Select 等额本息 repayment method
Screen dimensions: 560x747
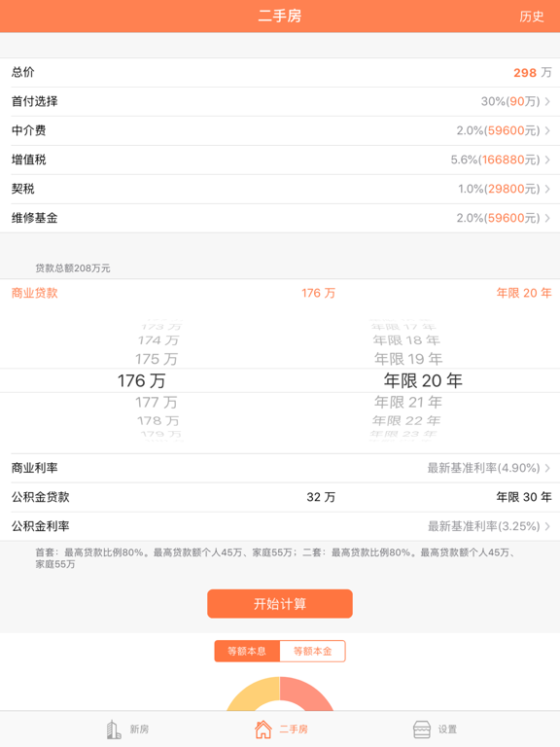point(247,652)
